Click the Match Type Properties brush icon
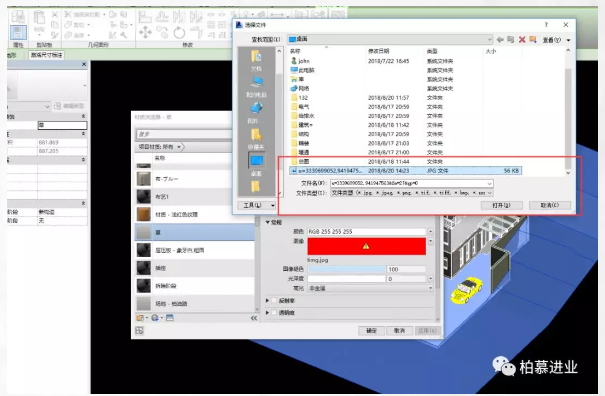 pyautogui.click(x=55, y=35)
